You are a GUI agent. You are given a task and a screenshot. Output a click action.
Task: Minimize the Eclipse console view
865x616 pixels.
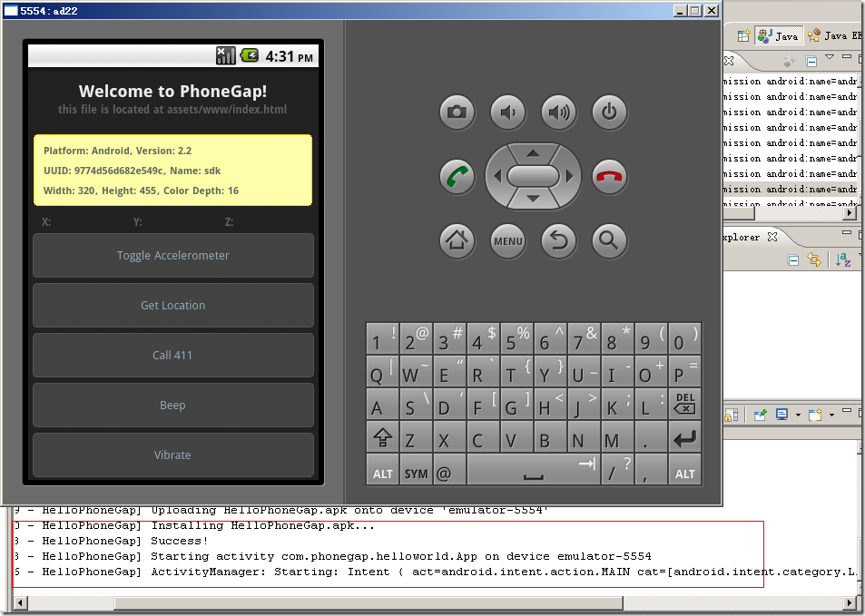[847, 410]
